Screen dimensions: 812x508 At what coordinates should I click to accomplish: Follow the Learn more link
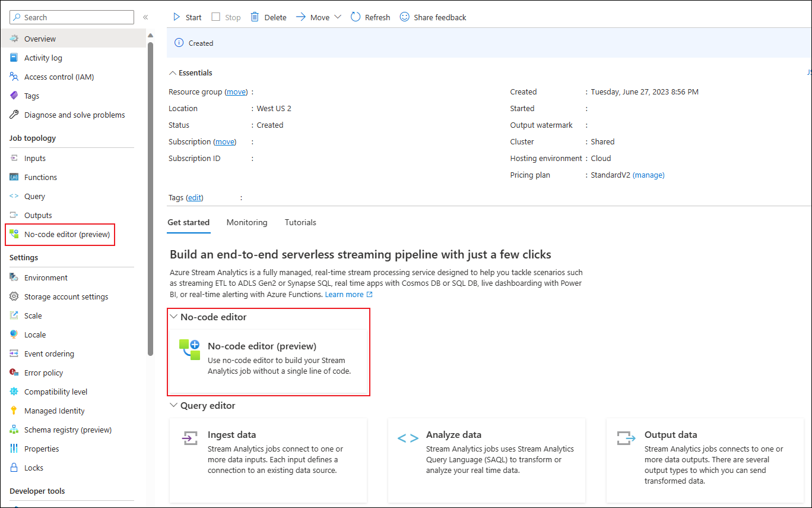pos(349,294)
